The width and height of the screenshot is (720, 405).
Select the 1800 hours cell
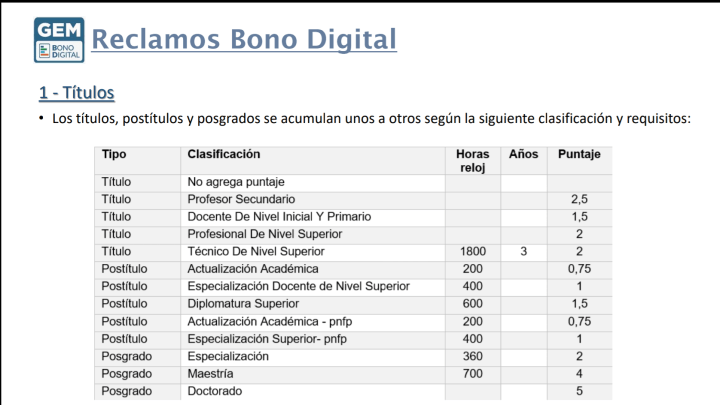coord(472,251)
